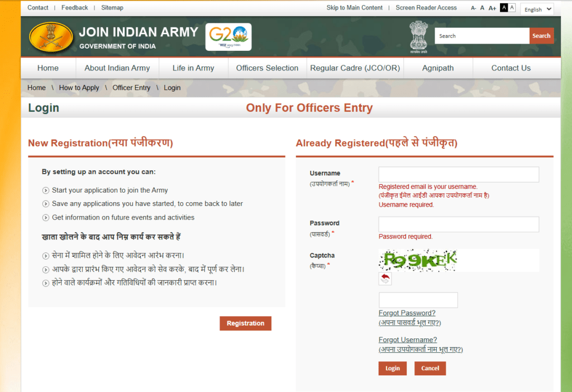The width and height of the screenshot is (572, 392).
Task: Click the 'By setting up an account you can:' text
Action: (98, 172)
